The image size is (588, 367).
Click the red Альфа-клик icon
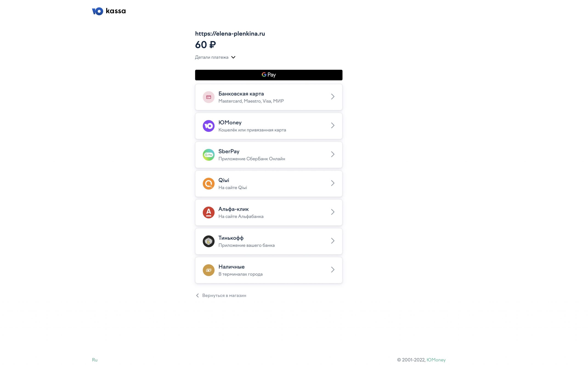tap(209, 212)
